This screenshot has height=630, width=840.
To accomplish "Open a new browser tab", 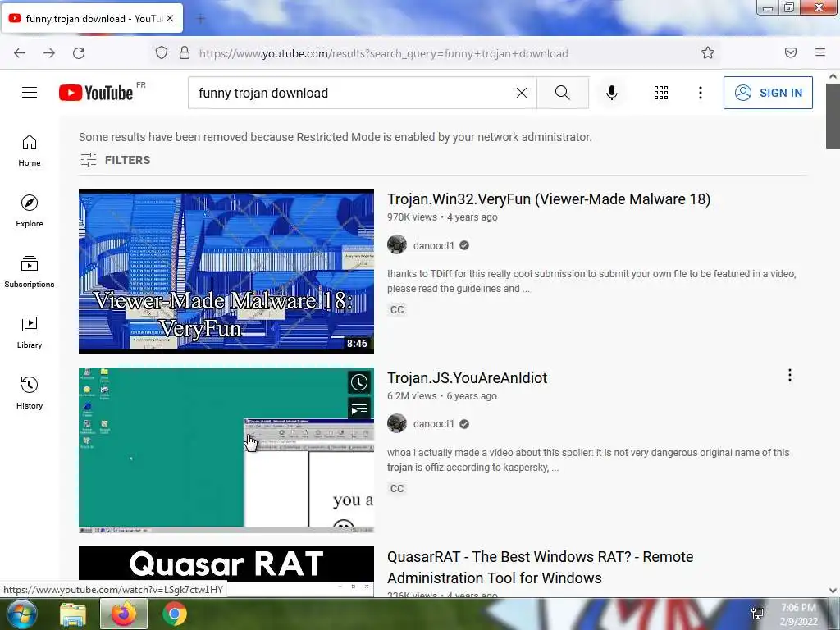I will [201, 19].
